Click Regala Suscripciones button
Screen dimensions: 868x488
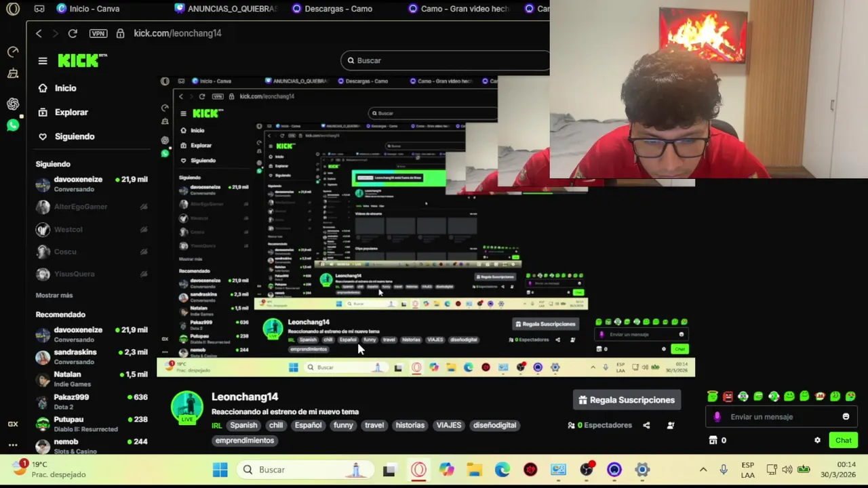[x=626, y=401]
